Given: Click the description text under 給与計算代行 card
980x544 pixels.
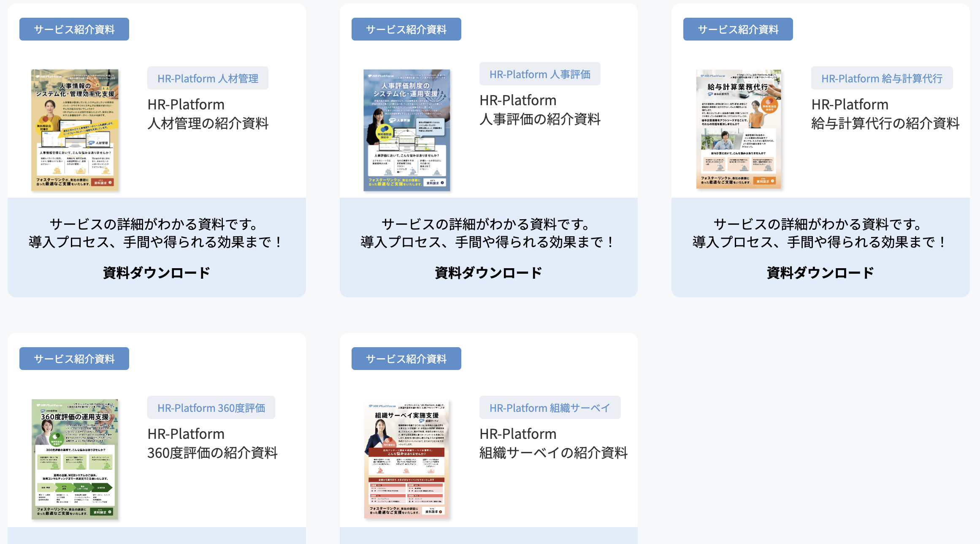Looking at the screenshot, I should [819, 233].
